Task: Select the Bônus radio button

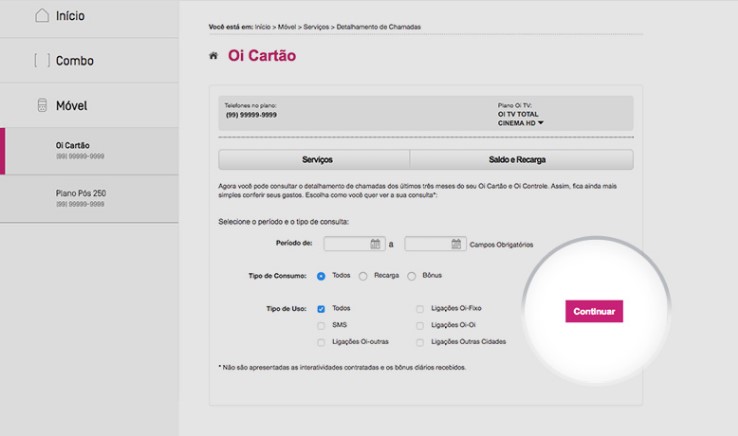Action: [412, 276]
